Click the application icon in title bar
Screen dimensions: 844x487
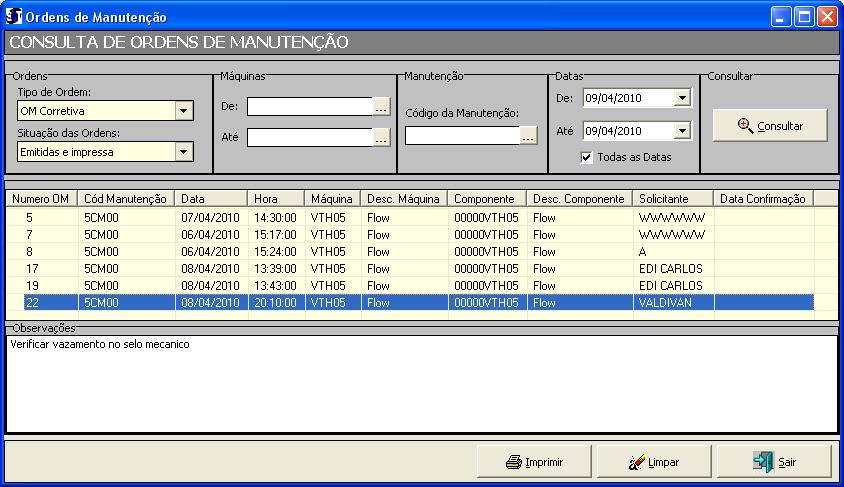pos(15,17)
